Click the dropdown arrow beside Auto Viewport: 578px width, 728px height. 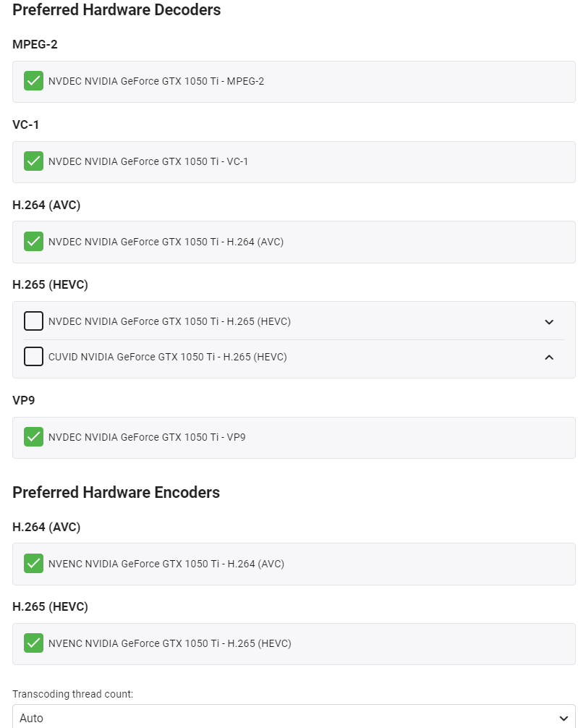point(564,718)
